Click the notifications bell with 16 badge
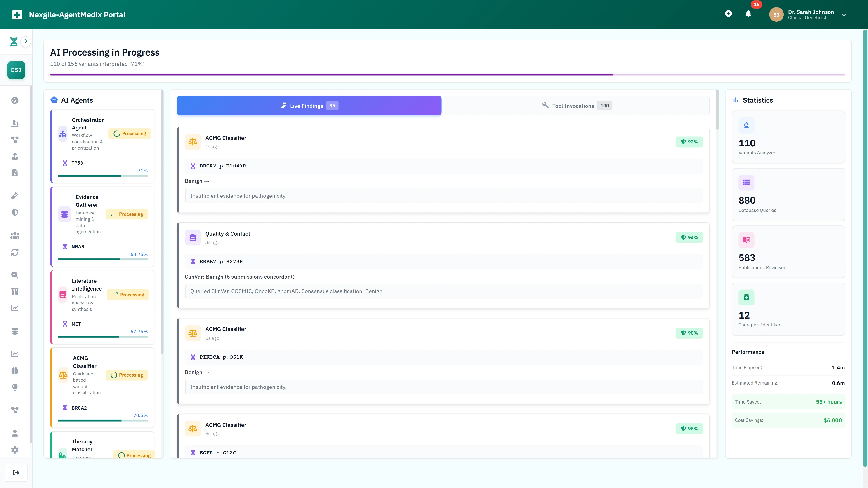 pos(748,14)
